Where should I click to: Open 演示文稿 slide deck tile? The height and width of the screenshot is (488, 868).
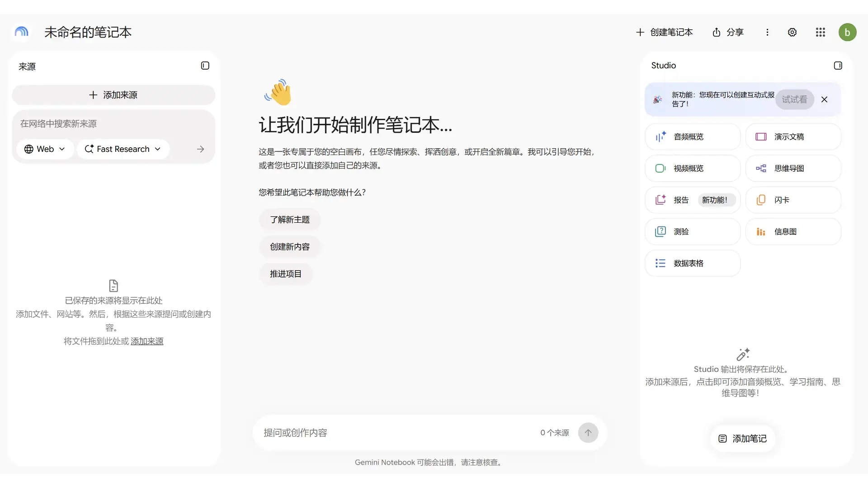[x=793, y=136]
